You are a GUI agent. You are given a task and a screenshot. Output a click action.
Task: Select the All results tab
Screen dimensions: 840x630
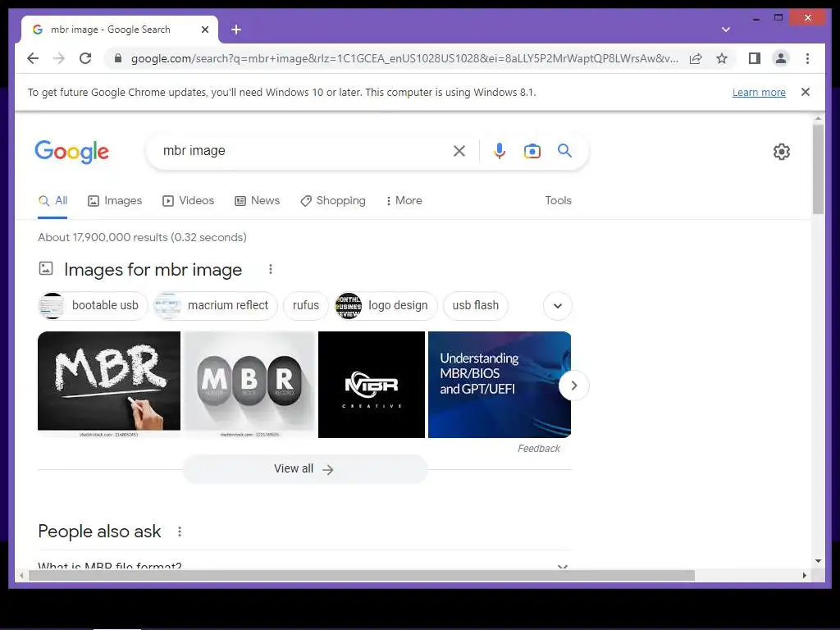[x=52, y=201]
